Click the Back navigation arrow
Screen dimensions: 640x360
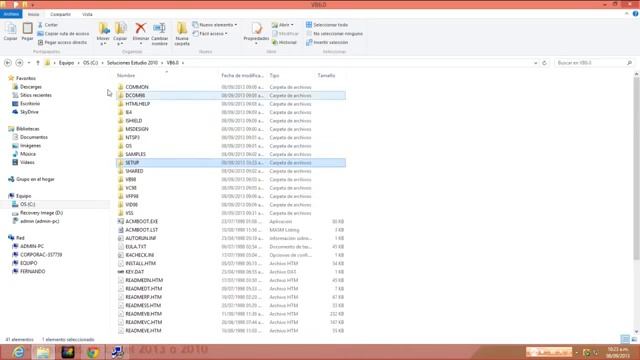pos(8,63)
